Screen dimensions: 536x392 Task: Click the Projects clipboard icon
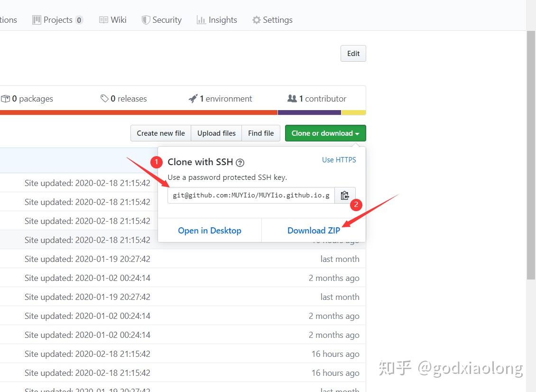pyautogui.click(x=37, y=19)
